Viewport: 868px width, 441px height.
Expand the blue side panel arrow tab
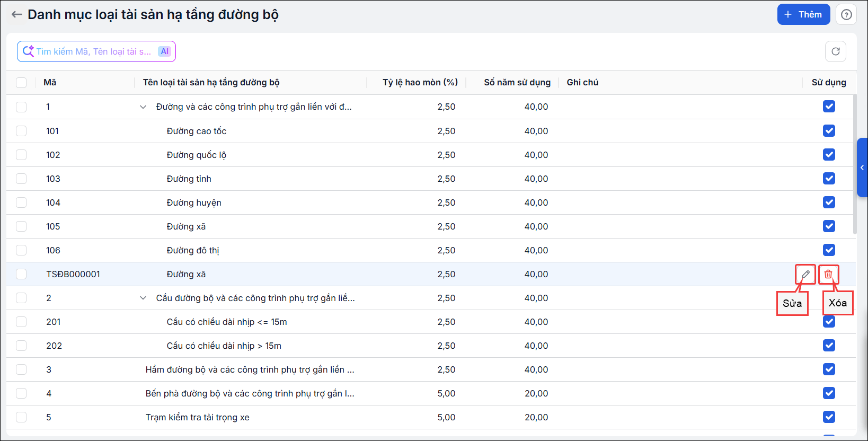pos(862,167)
